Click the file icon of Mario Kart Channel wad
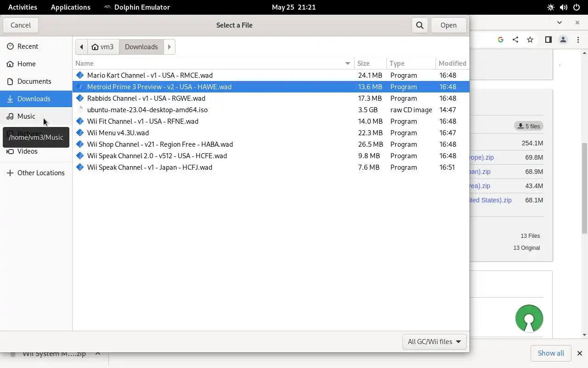This screenshot has height=368, width=588. 80,75
